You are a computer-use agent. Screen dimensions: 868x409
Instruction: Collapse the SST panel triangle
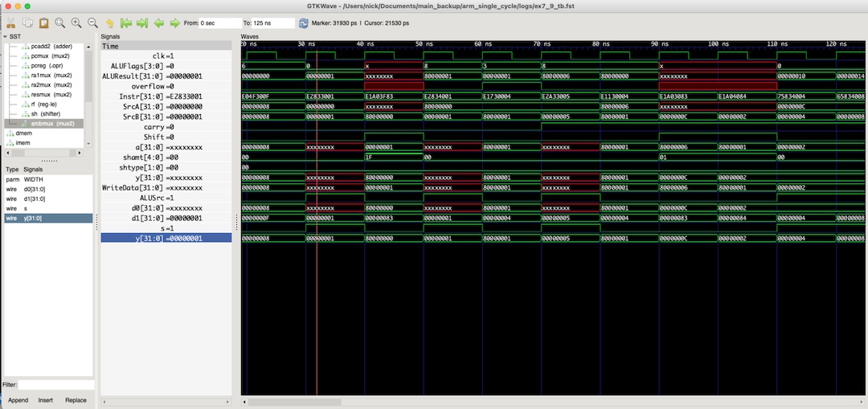[x=6, y=36]
